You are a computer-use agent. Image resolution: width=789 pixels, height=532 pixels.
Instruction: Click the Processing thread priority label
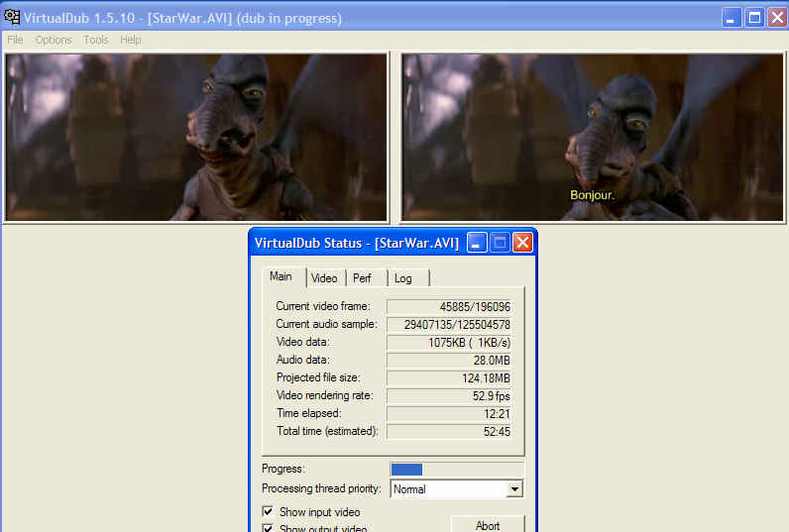tap(321, 488)
